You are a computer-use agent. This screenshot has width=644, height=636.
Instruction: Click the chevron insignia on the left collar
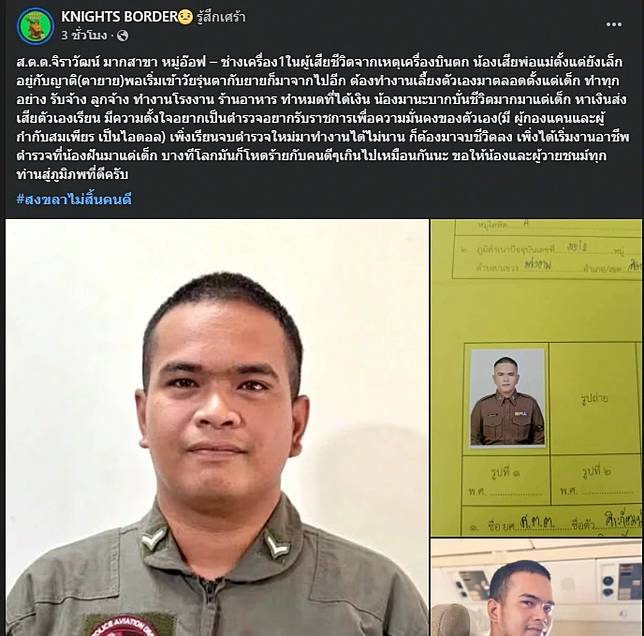pos(154,539)
